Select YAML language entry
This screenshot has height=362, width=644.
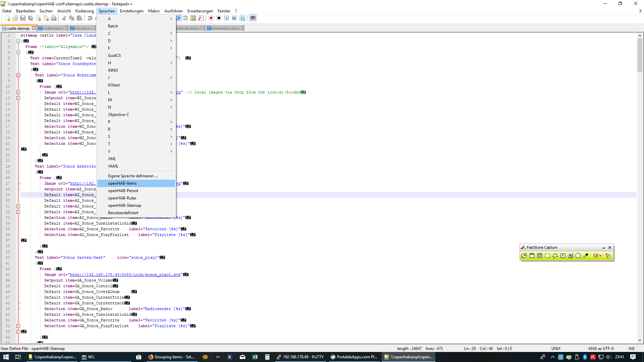(136, 166)
